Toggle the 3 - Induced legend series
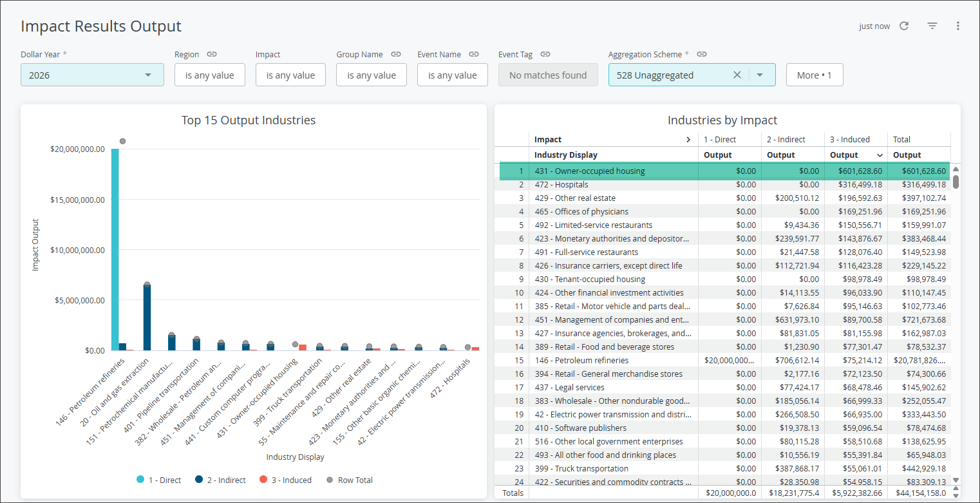 pyautogui.click(x=285, y=480)
